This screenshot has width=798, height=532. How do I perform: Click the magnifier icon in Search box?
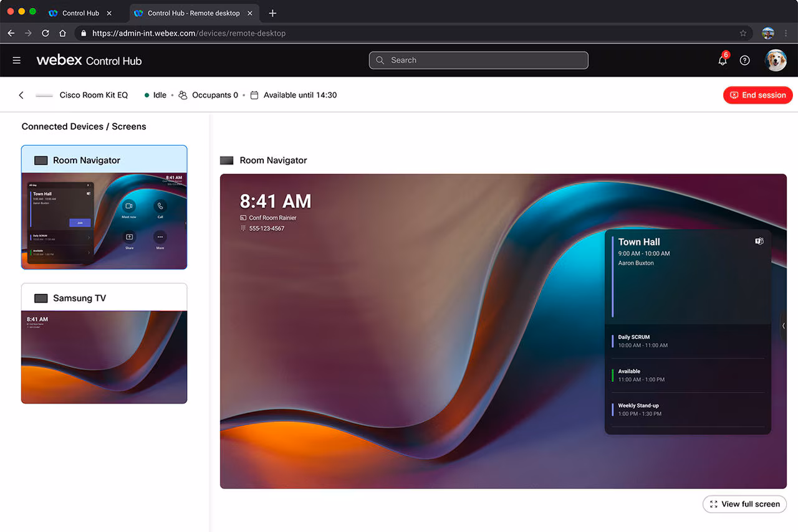click(380, 60)
